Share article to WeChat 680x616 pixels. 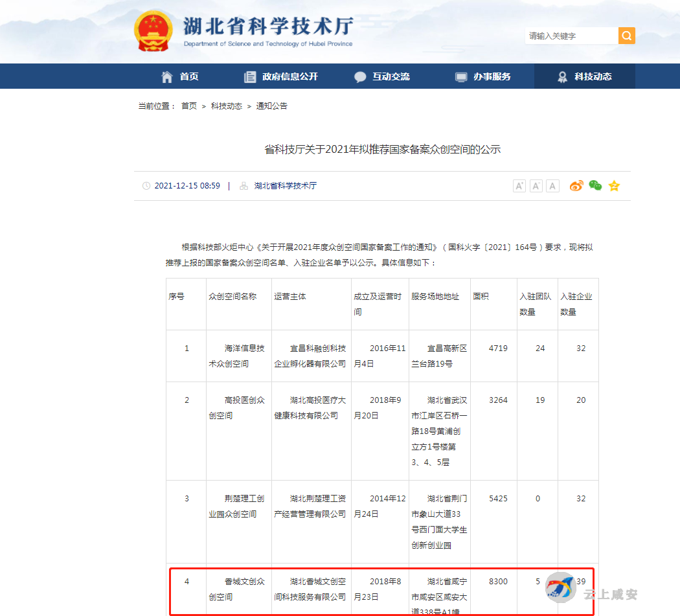595,186
